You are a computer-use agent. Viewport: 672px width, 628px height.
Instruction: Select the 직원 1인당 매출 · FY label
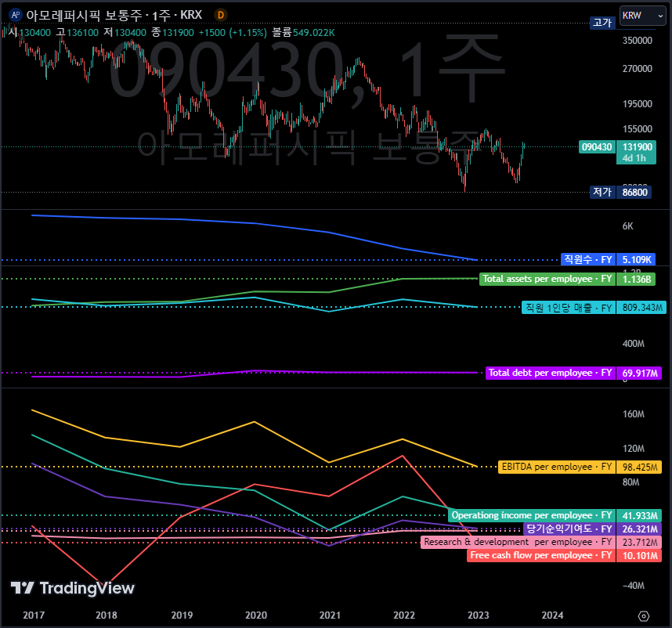coord(569,308)
